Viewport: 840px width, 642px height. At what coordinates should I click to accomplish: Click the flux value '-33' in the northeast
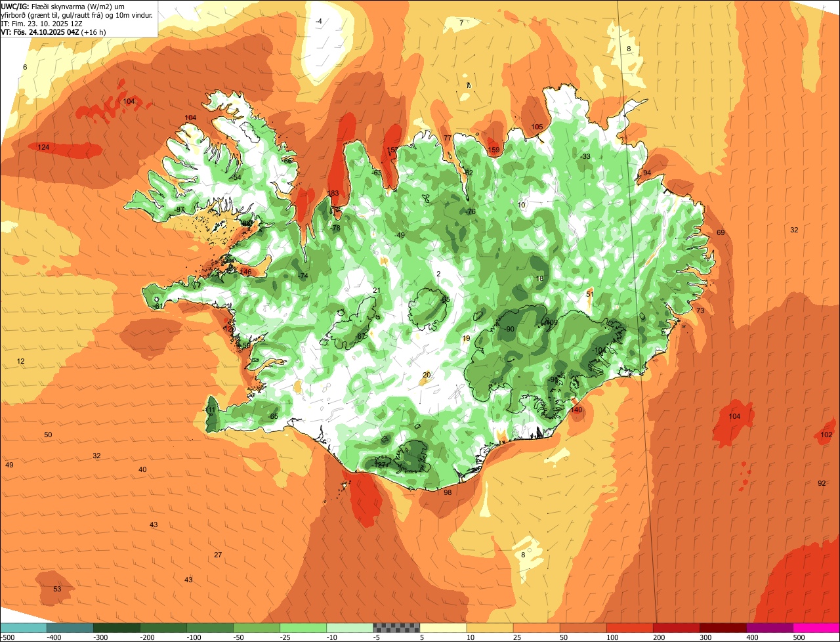(x=585, y=156)
